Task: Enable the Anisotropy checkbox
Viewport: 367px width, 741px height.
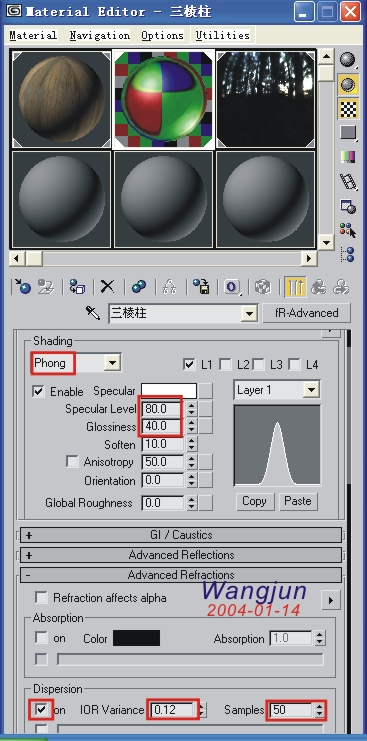Action: (x=72, y=462)
